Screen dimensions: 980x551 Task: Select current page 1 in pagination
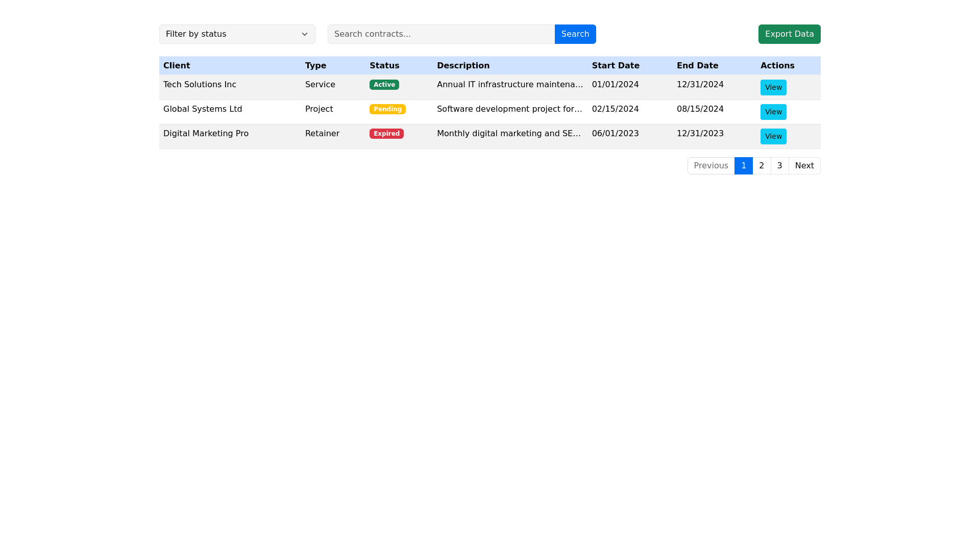tap(743, 166)
